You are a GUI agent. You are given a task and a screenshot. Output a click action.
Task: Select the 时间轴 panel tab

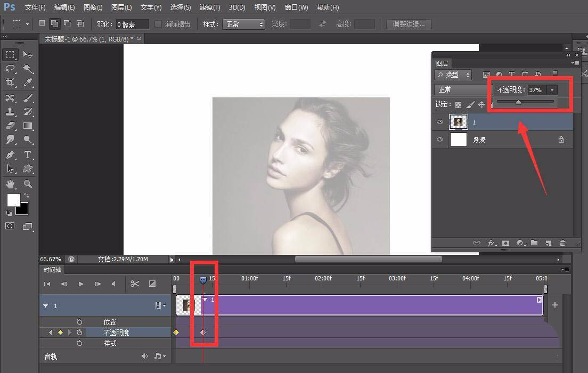pos(52,270)
